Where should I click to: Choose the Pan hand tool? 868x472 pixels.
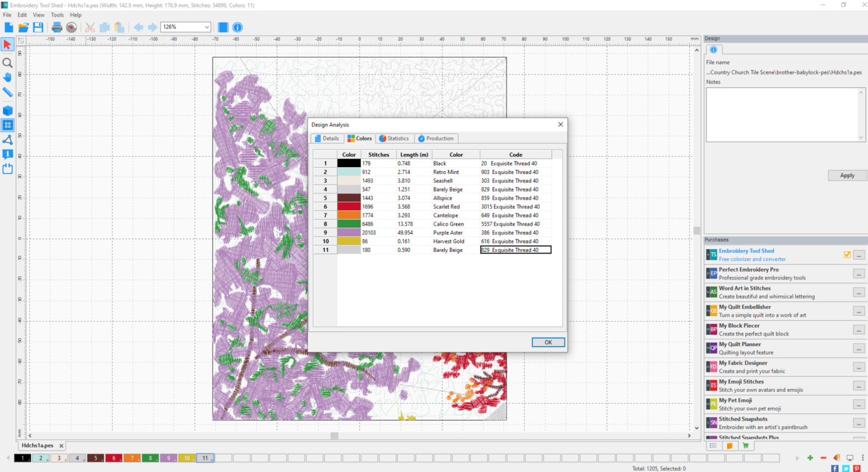tap(7, 77)
